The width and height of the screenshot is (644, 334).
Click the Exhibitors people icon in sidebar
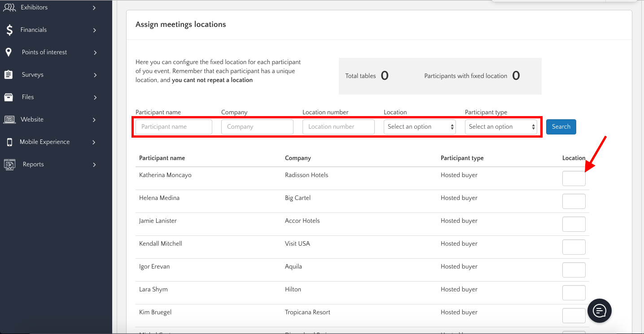click(9, 7)
